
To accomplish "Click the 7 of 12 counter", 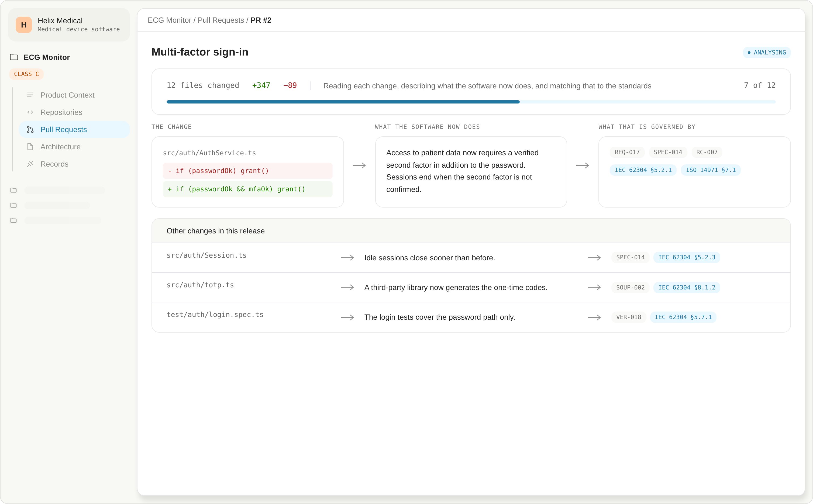I will click(x=759, y=85).
